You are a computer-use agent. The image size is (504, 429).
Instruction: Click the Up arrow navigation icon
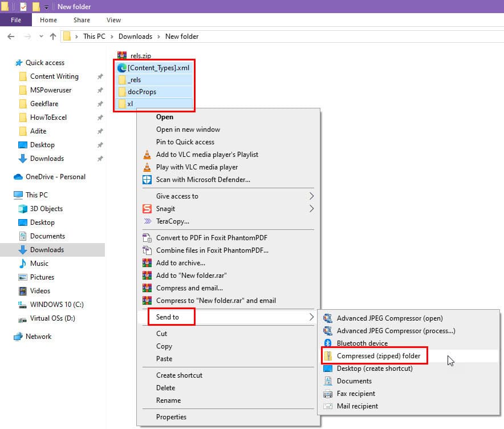click(x=53, y=37)
